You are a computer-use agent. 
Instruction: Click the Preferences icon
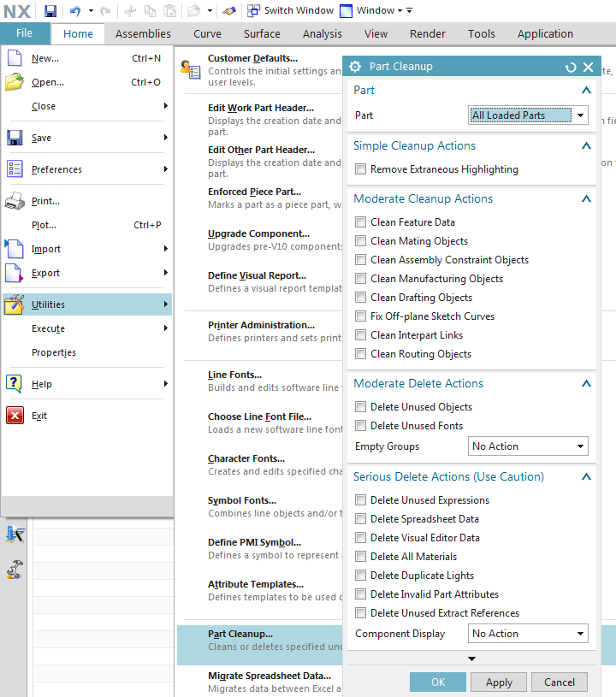pyautogui.click(x=15, y=169)
